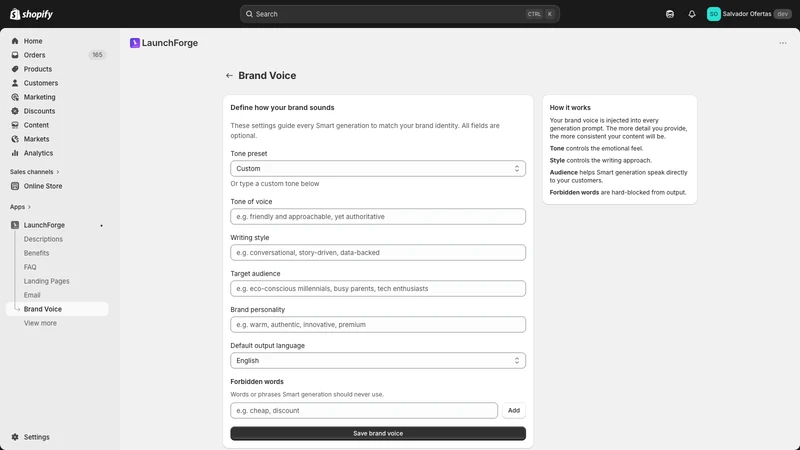Image resolution: width=800 pixels, height=450 pixels.
Task: Open LaunchForge Benefits page
Action: (36, 253)
